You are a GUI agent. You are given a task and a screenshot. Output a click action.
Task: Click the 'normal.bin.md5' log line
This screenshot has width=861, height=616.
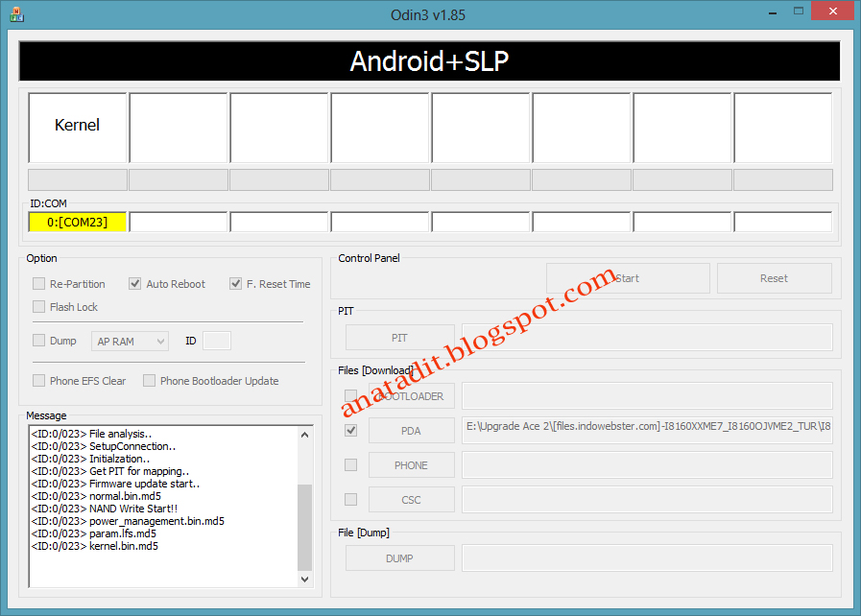[96, 496]
